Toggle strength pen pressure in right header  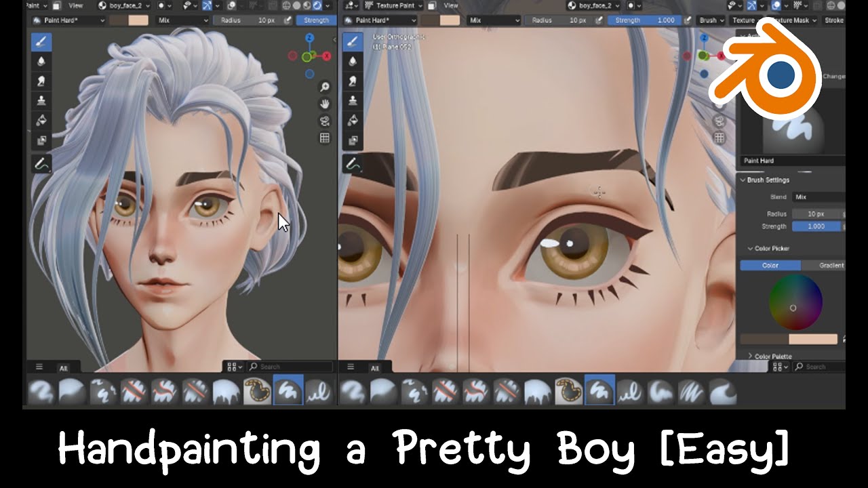pos(688,20)
